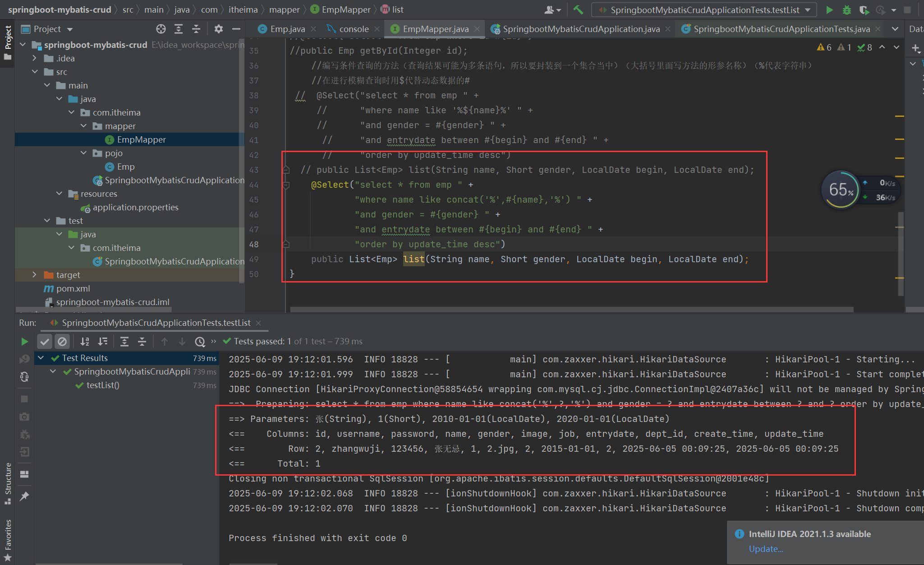
Task: Click Toggle auto-test rerun icon
Action: tap(24, 376)
